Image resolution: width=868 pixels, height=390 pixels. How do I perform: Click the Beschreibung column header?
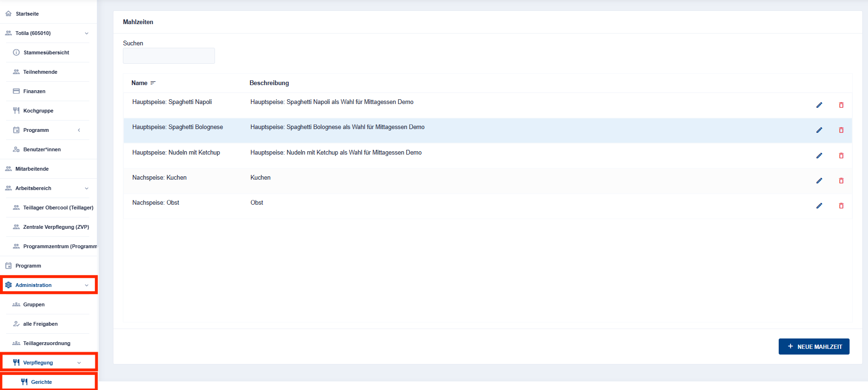click(x=269, y=83)
